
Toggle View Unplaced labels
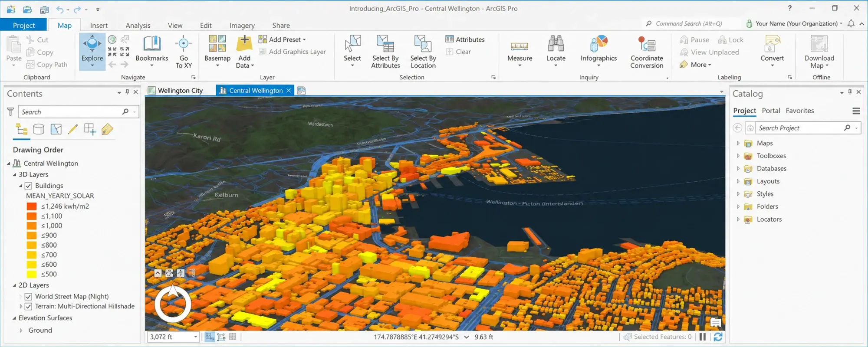click(x=709, y=52)
